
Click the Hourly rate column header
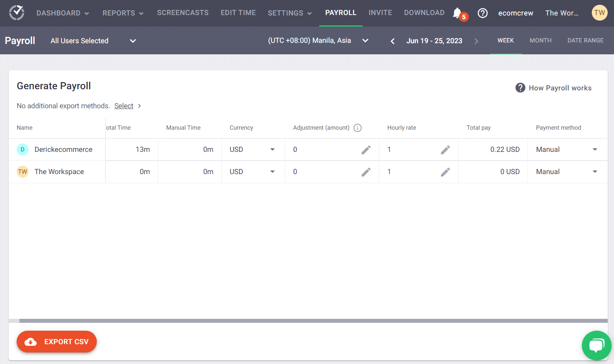point(401,128)
